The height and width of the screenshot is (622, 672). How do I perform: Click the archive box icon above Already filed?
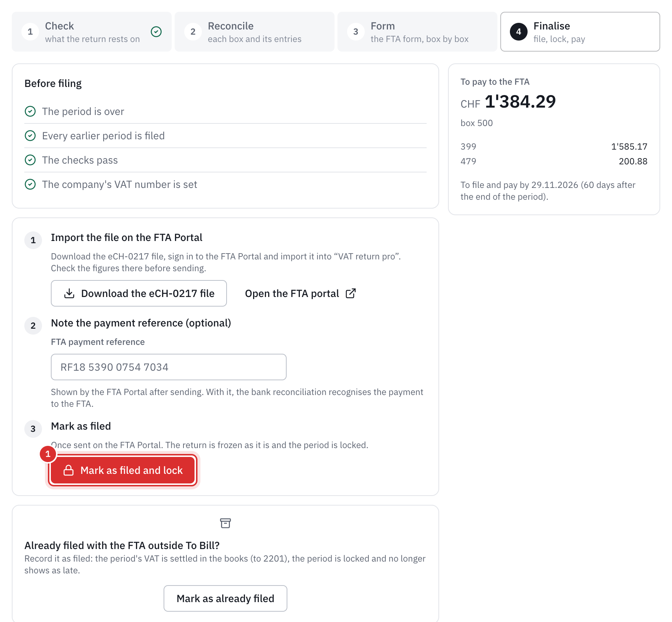tap(225, 523)
